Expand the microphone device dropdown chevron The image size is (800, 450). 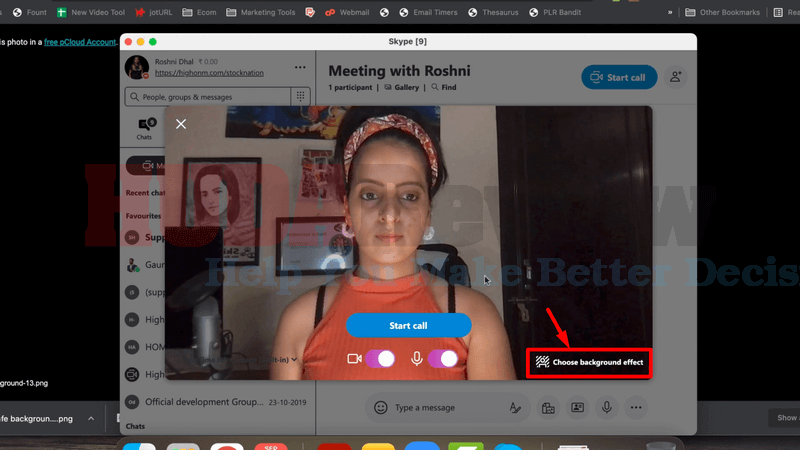[294, 360]
